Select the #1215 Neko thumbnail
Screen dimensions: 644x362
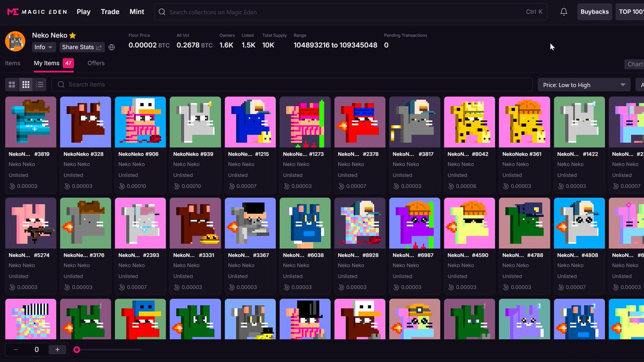pyautogui.click(x=250, y=122)
